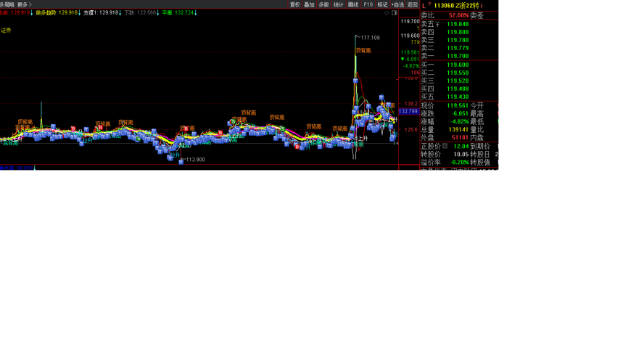Select the 多周期 option
Image resolution: width=644 pixels, height=363 pixels.
pos(7,4)
